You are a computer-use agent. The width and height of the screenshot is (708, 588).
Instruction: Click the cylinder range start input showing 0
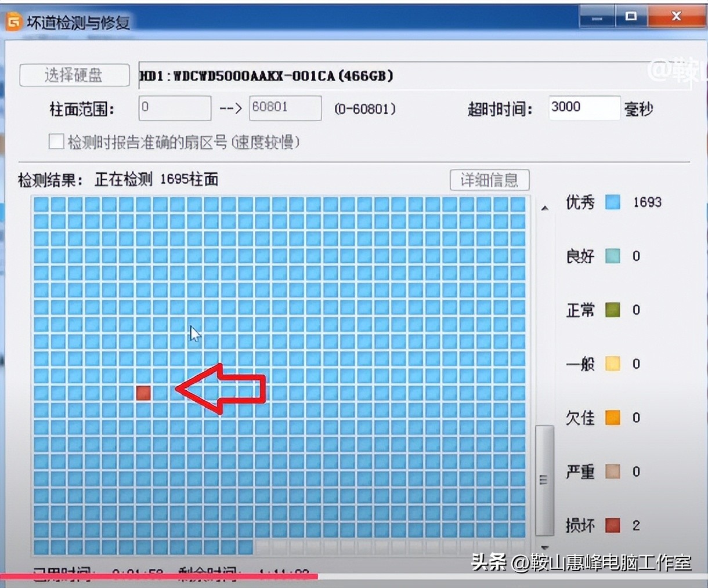pyautogui.click(x=174, y=108)
